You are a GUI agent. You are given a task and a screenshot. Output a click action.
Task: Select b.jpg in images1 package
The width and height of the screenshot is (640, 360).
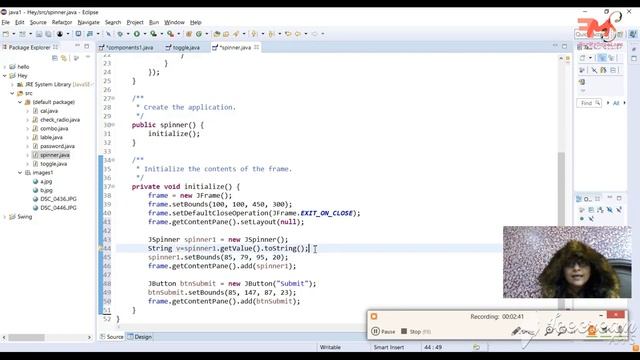46,190
